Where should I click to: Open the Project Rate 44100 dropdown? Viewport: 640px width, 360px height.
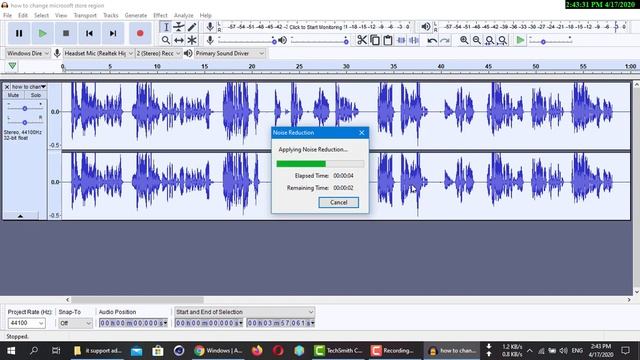pos(27,323)
